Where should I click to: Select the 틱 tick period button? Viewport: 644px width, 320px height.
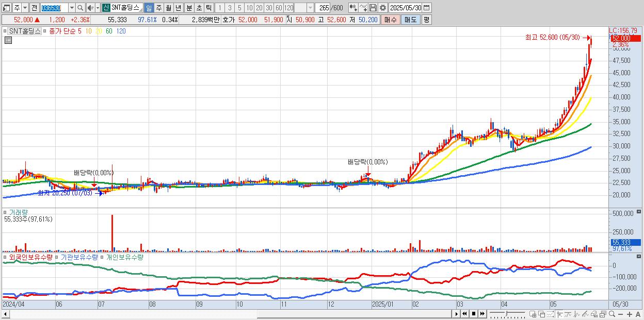point(208,8)
